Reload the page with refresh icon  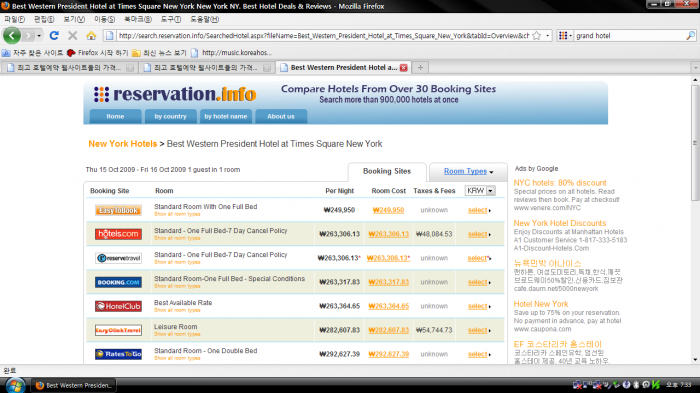click(x=54, y=35)
